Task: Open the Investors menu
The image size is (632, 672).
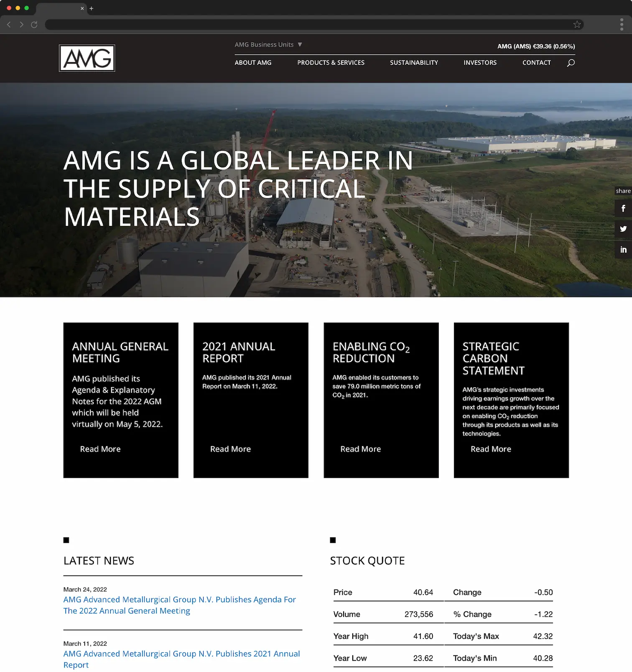Action: tap(480, 63)
